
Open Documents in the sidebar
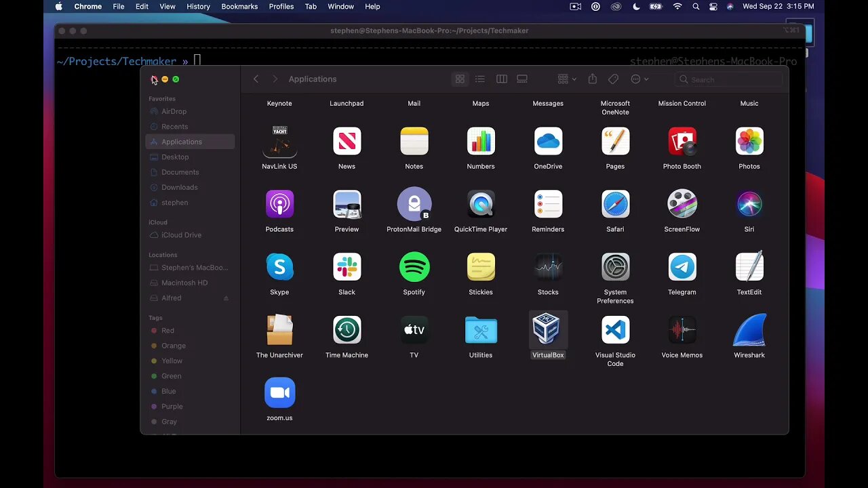(190, 172)
